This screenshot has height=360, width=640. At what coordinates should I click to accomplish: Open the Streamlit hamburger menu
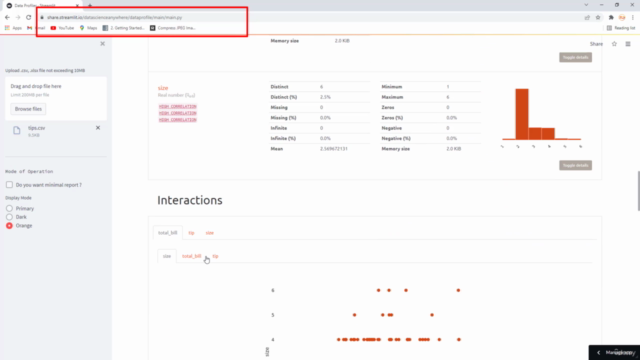click(x=628, y=44)
